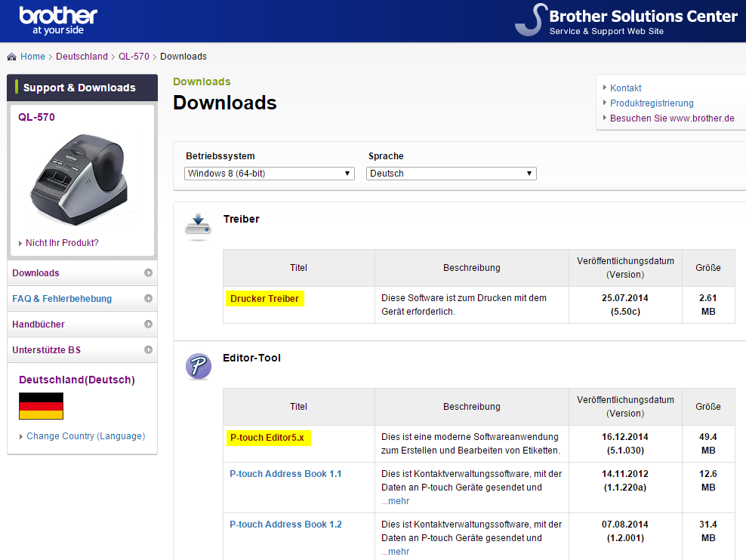
Task: Click the Deutschland(Deutsch) heading
Action: (77, 380)
